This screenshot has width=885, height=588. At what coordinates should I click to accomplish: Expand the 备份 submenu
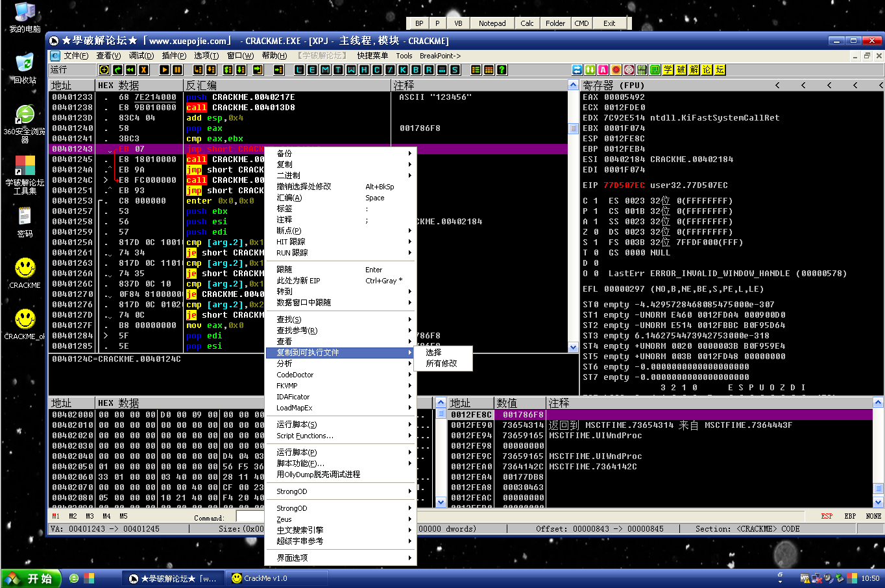click(x=341, y=154)
